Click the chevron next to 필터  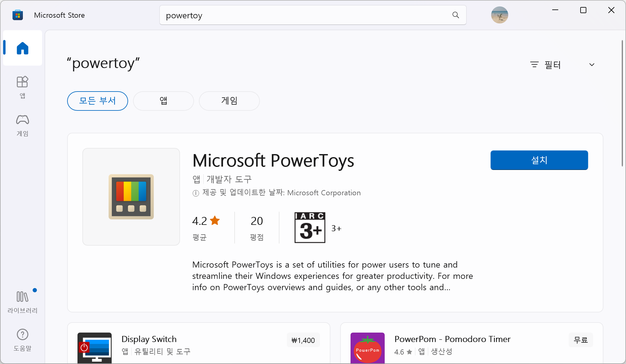592,65
